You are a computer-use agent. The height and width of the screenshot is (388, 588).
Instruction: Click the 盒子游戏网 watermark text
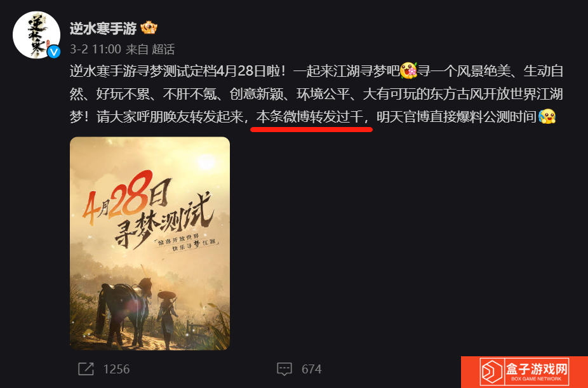coord(537,368)
